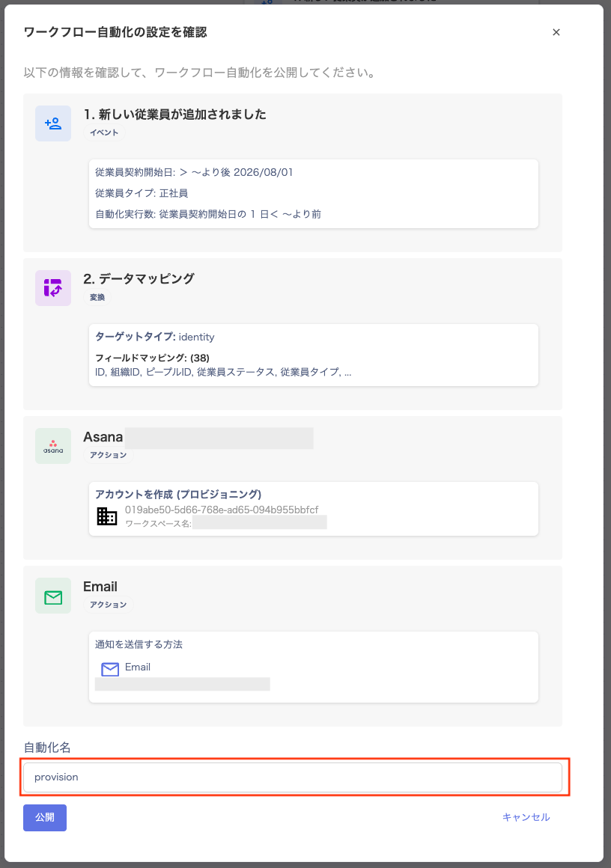Click the 自動化実行数 condition line

[208, 214]
